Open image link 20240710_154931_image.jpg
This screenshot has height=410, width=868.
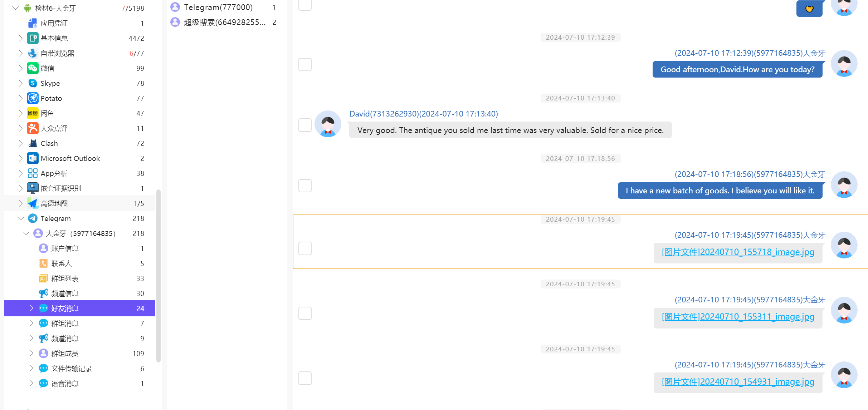(738, 382)
